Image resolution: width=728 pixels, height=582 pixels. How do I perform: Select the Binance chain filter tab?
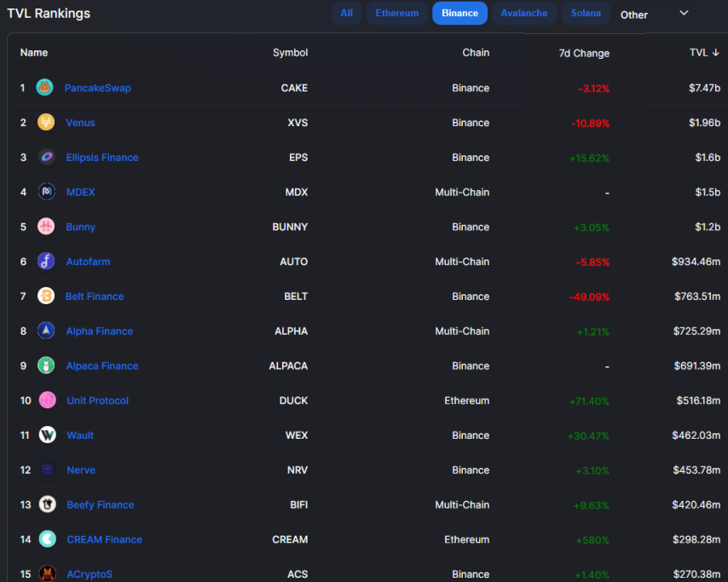point(459,13)
